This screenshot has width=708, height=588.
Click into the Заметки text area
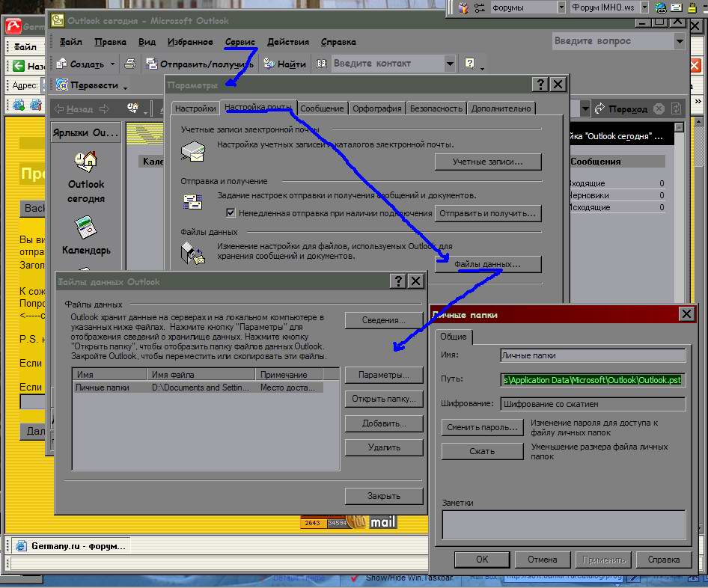coord(564,525)
